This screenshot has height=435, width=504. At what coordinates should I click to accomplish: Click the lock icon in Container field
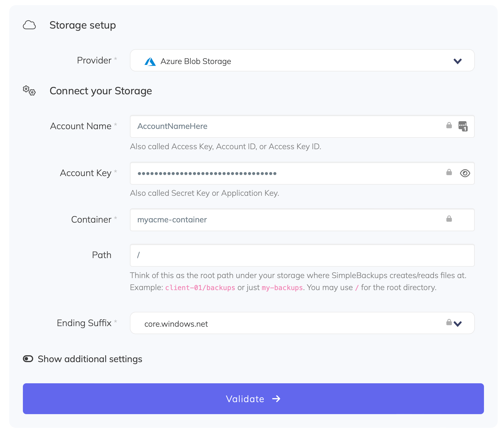tap(449, 218)
